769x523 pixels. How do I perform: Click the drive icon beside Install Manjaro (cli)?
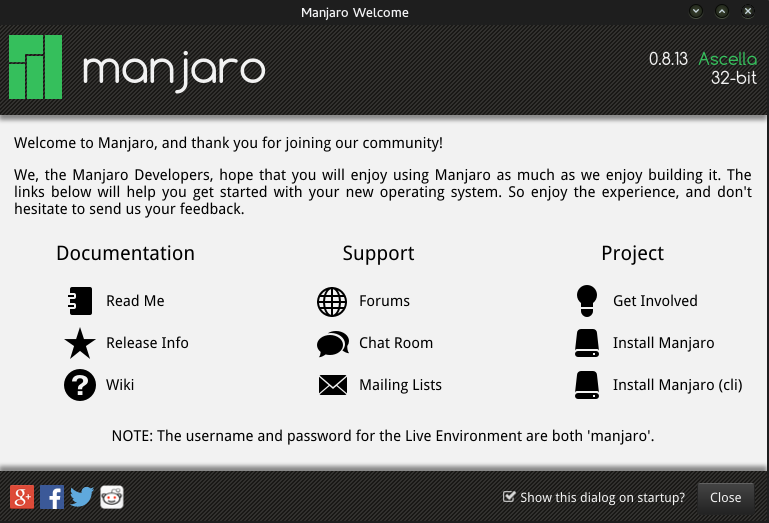(x=587, y=385)
